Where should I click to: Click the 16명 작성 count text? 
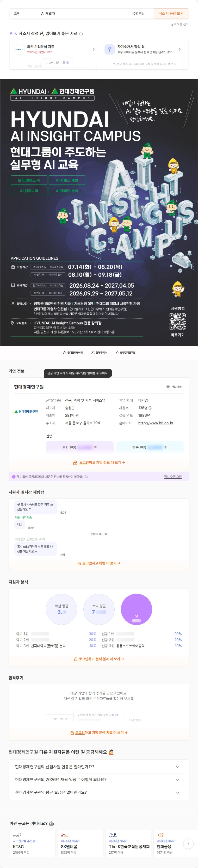point(138,14)
